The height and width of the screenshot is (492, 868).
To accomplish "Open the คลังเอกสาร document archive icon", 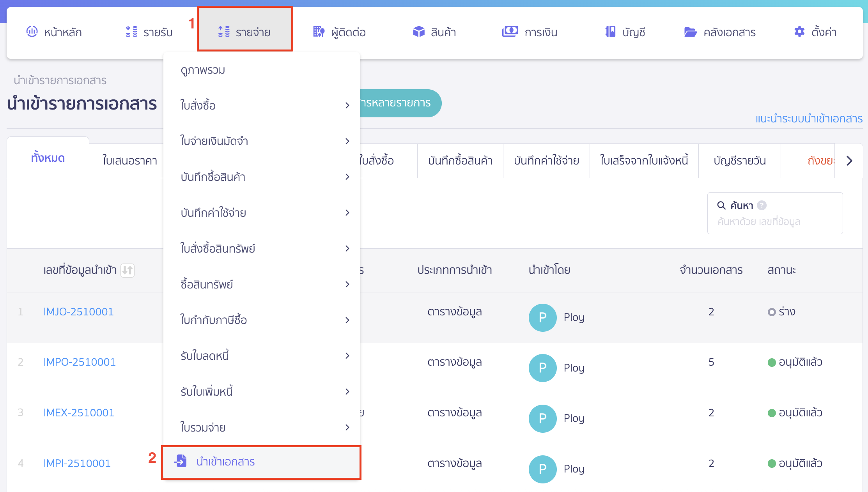I will click(x=690, y=32).
